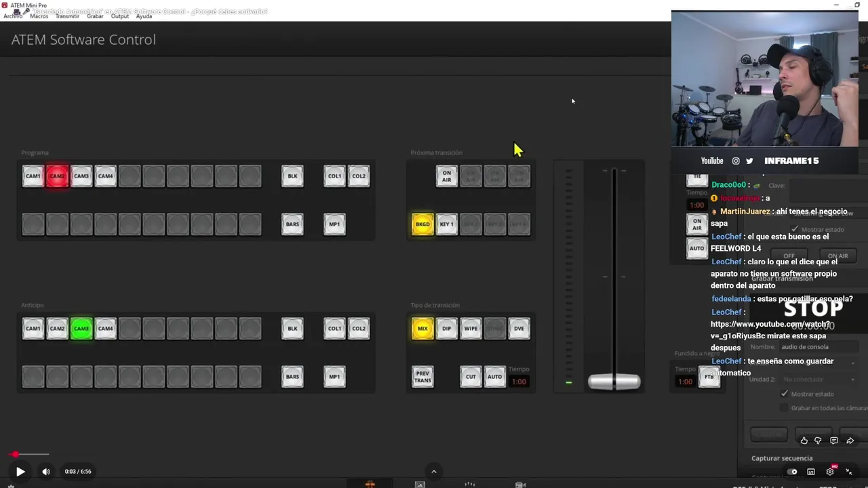Open the comments icon on the player

(x=834, y=441)
